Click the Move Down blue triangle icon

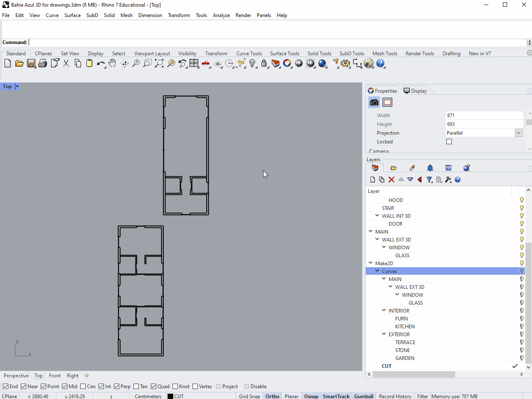coord(410,180)
